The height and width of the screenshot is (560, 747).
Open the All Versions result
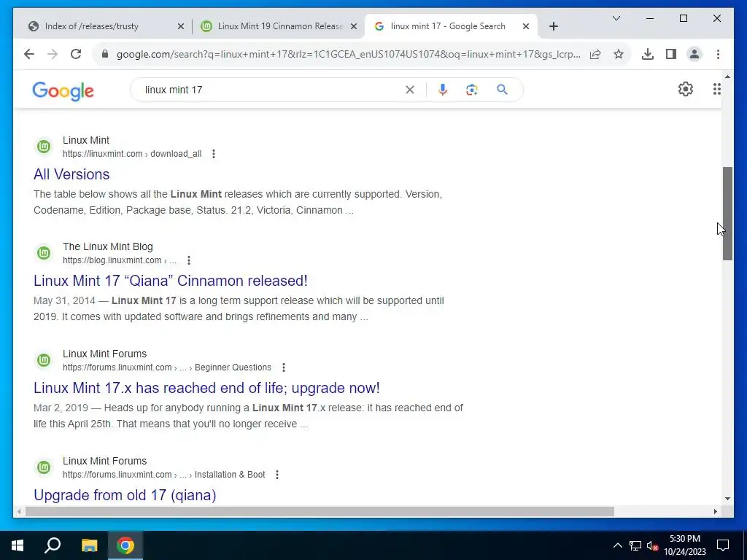(71, 174)
